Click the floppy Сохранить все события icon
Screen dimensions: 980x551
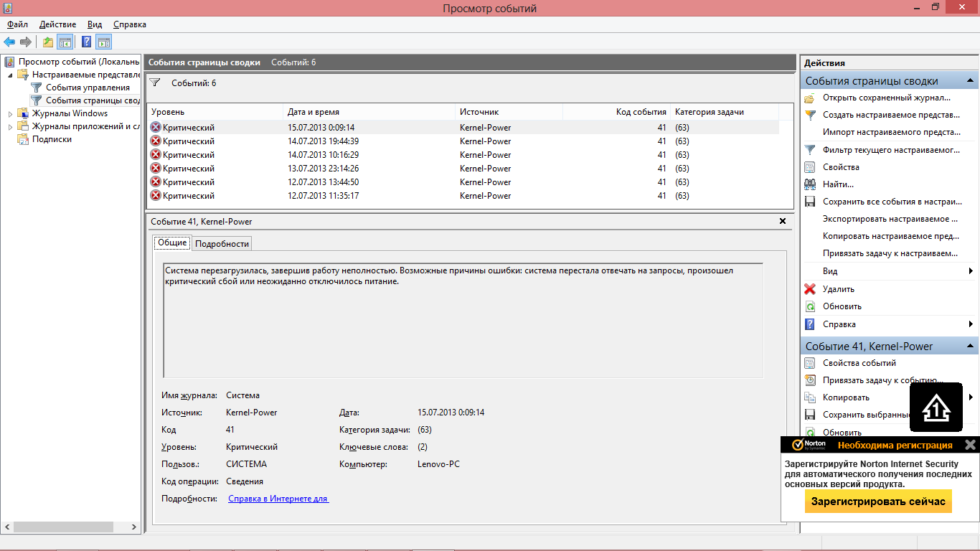point(810,202)
